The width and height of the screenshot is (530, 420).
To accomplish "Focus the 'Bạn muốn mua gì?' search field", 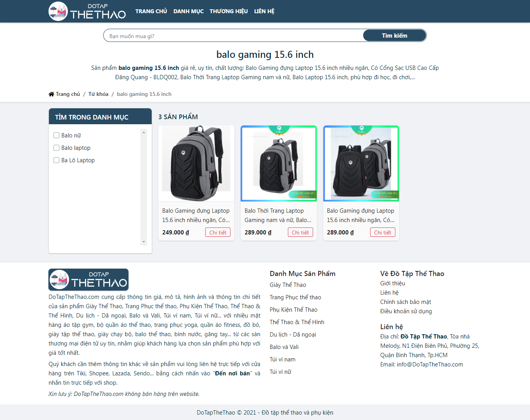I will tap(233, 36).
